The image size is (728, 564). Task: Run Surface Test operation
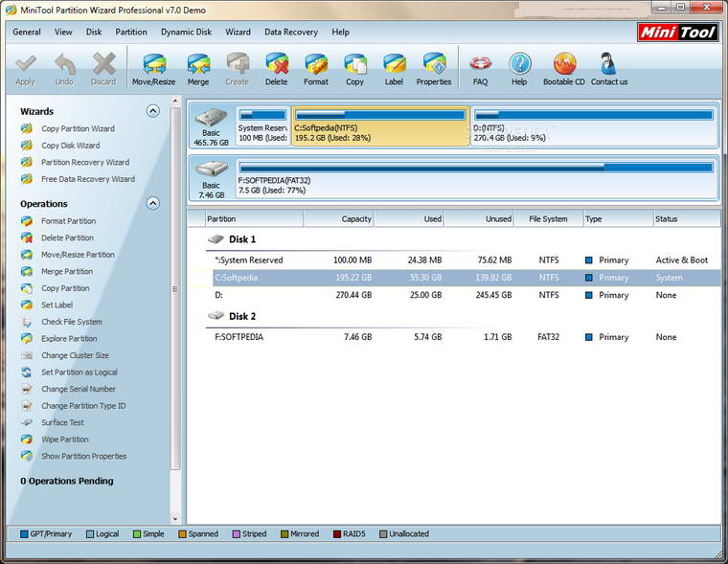point(62,422)
